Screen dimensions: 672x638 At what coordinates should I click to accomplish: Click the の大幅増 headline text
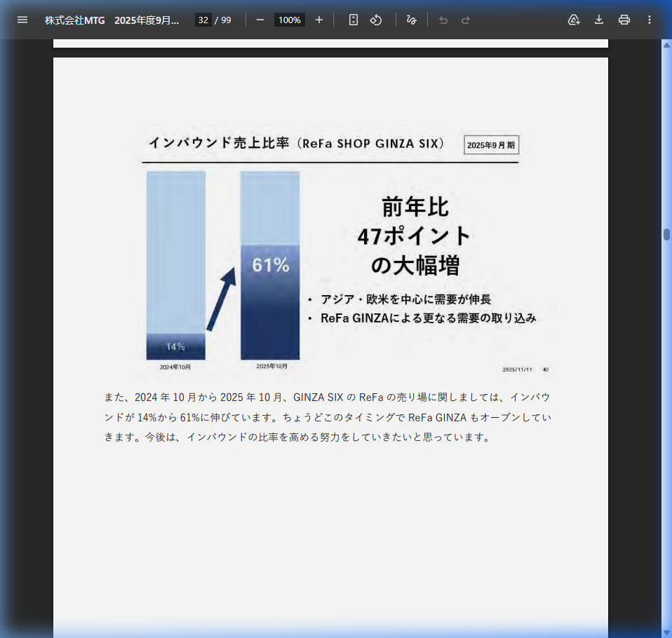tap(415, 265)
